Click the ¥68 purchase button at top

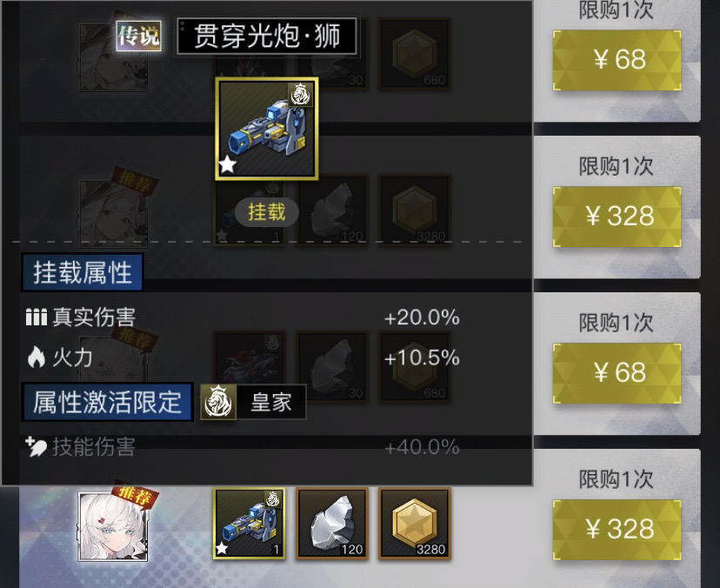(x=617, y=60)
